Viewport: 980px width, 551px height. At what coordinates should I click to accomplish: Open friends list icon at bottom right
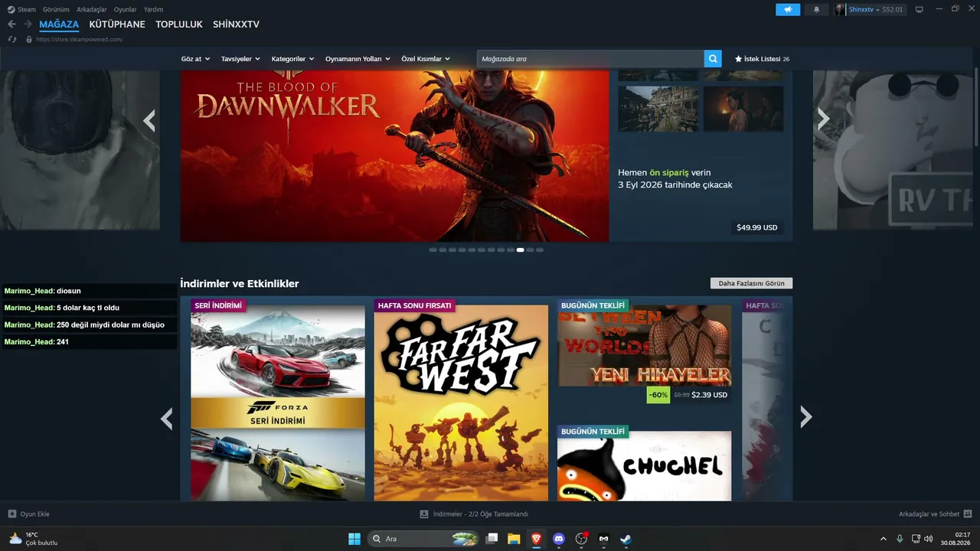point(968,514)
